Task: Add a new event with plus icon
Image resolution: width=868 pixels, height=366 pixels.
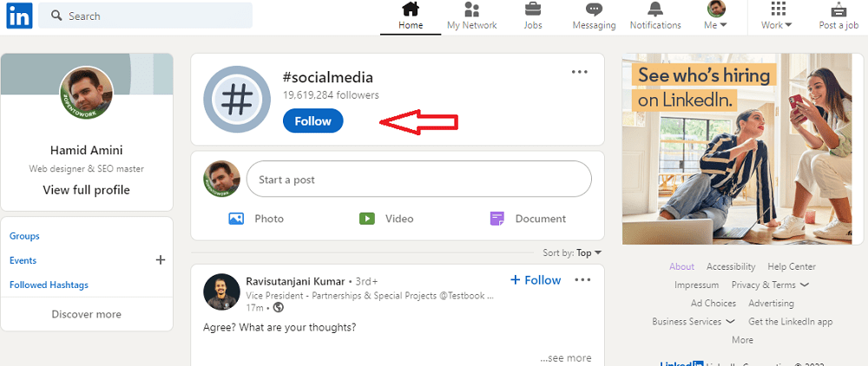Action: (x=161, y=260)
